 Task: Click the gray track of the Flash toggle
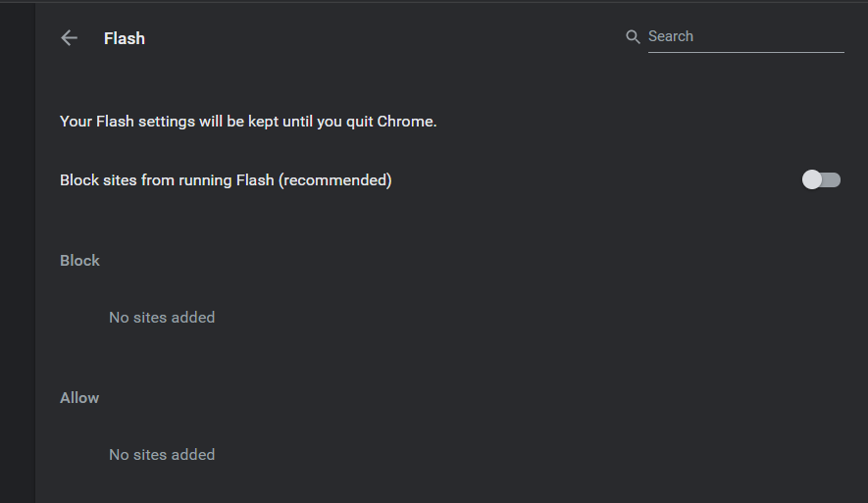pyautogui.click(x=832, y=179)
